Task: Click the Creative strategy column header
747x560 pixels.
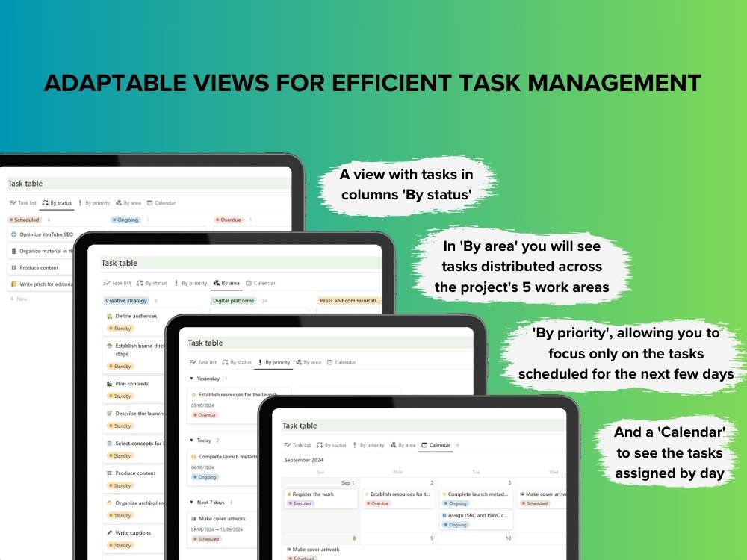Action: [x=126, y=300]
